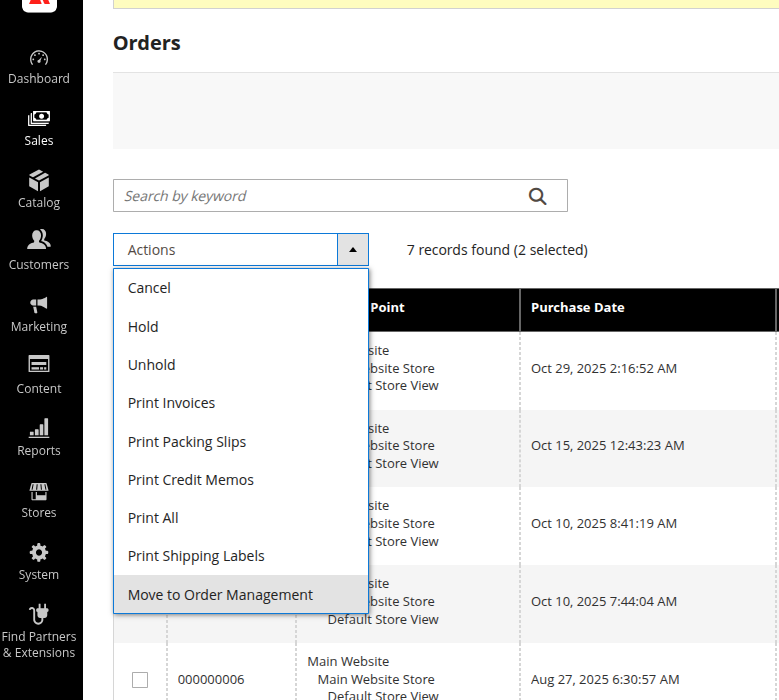
Task: Open Find Partners & Extensions
Action: [39, 615]
